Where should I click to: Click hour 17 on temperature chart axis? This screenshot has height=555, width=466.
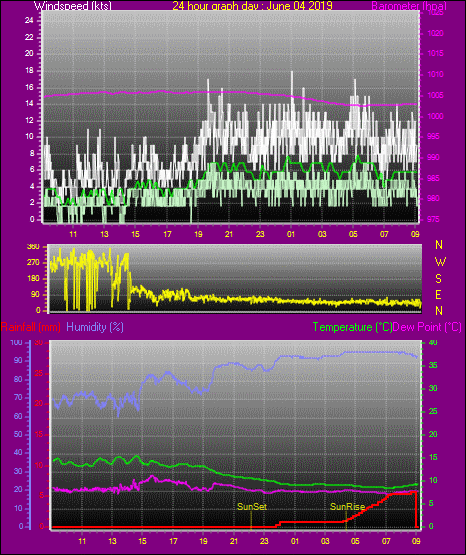tap(173, 541)
